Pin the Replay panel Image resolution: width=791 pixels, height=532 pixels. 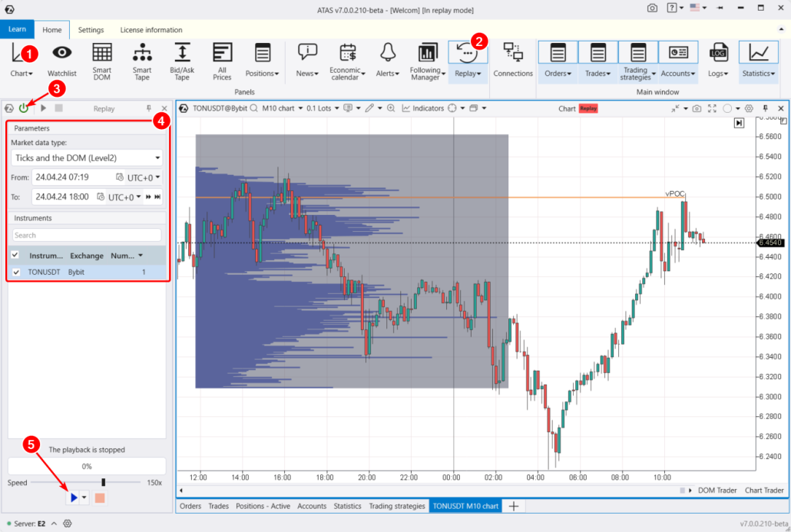(151, 108)
